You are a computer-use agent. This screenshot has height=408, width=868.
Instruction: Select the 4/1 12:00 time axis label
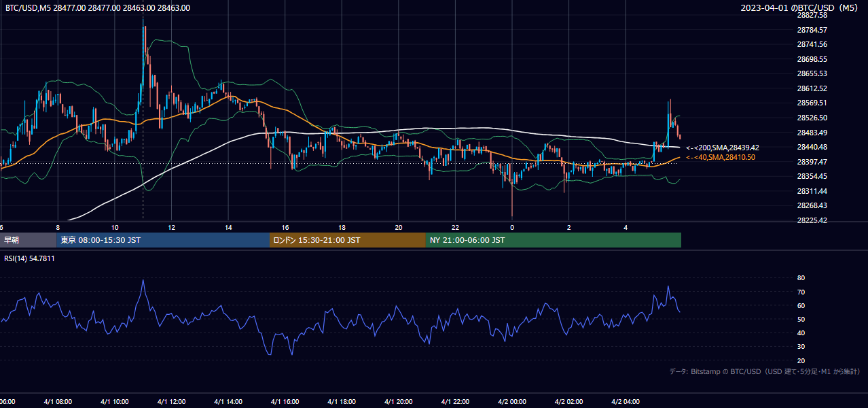pos(171,402)
